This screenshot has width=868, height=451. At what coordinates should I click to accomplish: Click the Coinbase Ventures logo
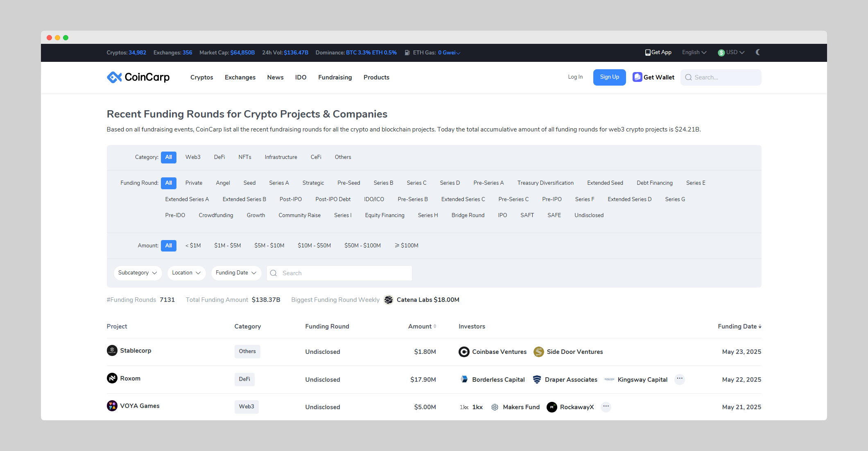[x=464, y=352]
